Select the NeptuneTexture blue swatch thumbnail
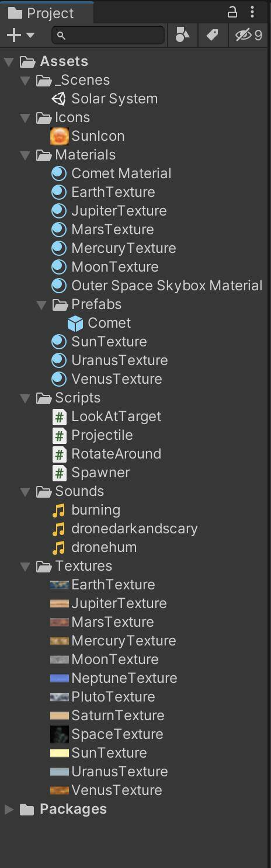 (60, 678)
